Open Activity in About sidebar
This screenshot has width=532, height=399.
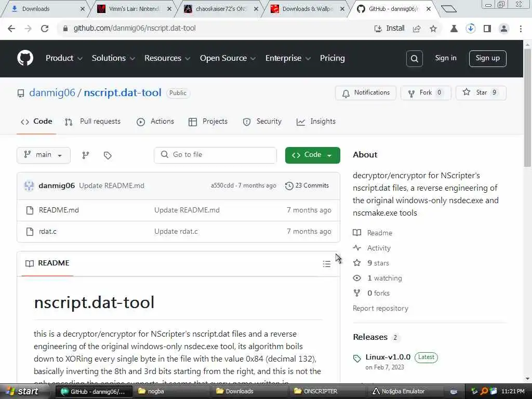pyautogui.click(x=379, y=248)
